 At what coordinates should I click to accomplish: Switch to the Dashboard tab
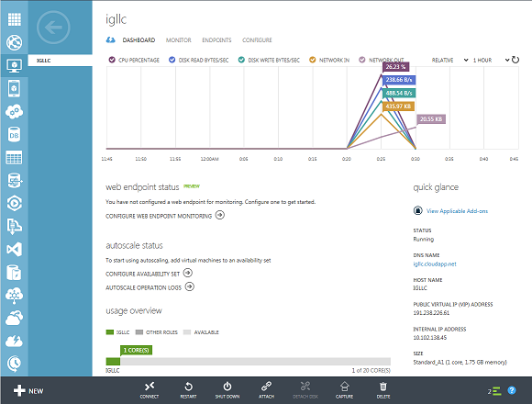pos(139,40)
